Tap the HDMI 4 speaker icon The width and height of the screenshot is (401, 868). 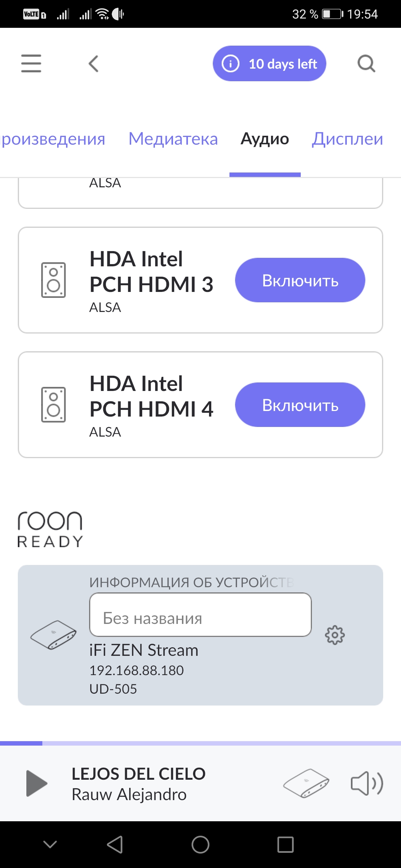click(53, 405)
